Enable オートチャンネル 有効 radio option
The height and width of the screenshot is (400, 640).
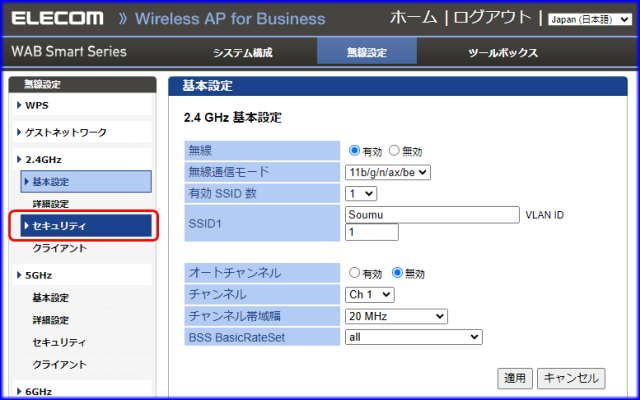pos(354,273)
